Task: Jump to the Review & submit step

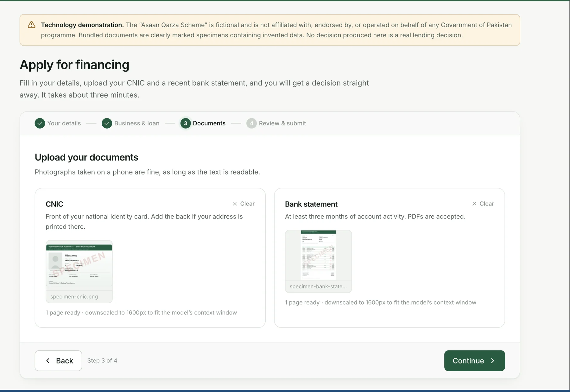Action: pyautogui.click(x=282, y=123)
